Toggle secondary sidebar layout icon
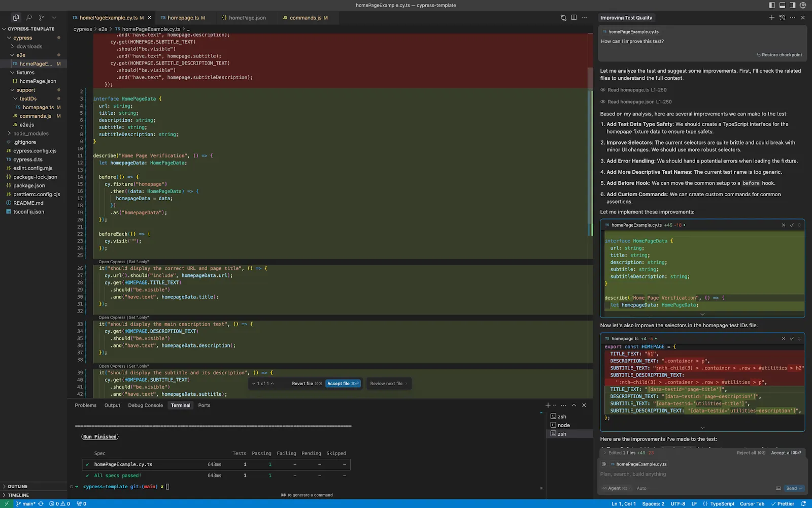812x508 pixels. click(x=792, y=5)
